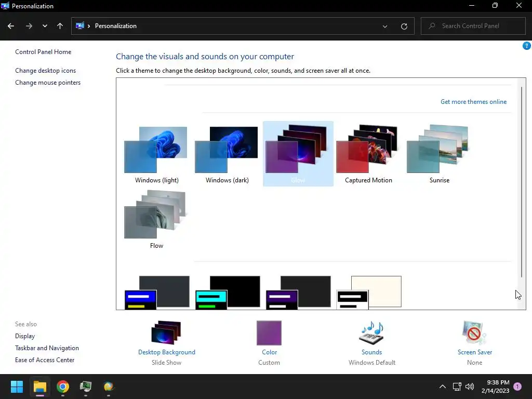Open the notification badge in tray
This screenshot has width=532, height=399.
tap(517, 387)
